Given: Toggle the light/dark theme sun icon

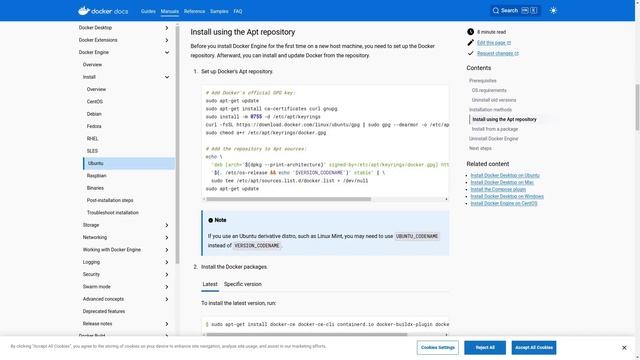Looking at the screenshot, I should [x=553, y=11].
